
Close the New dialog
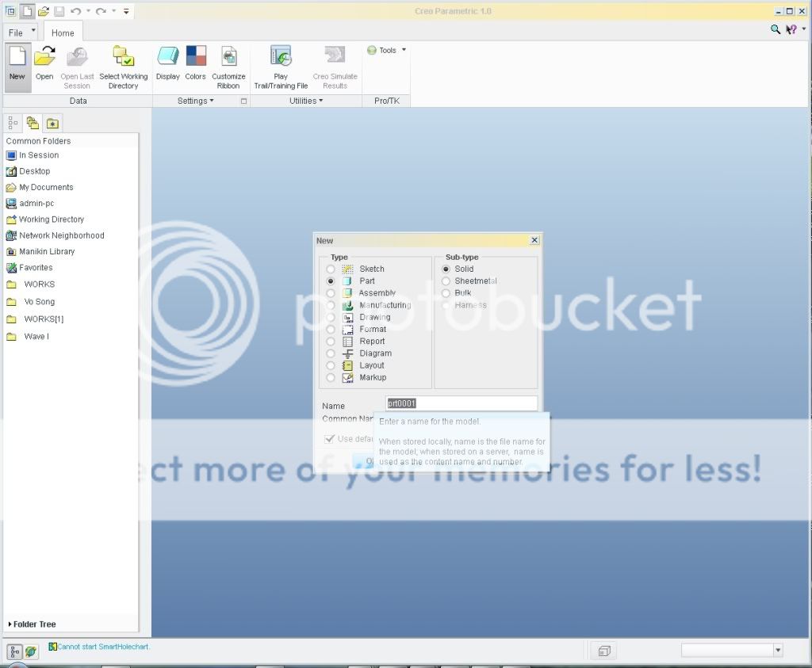[535, 240]
